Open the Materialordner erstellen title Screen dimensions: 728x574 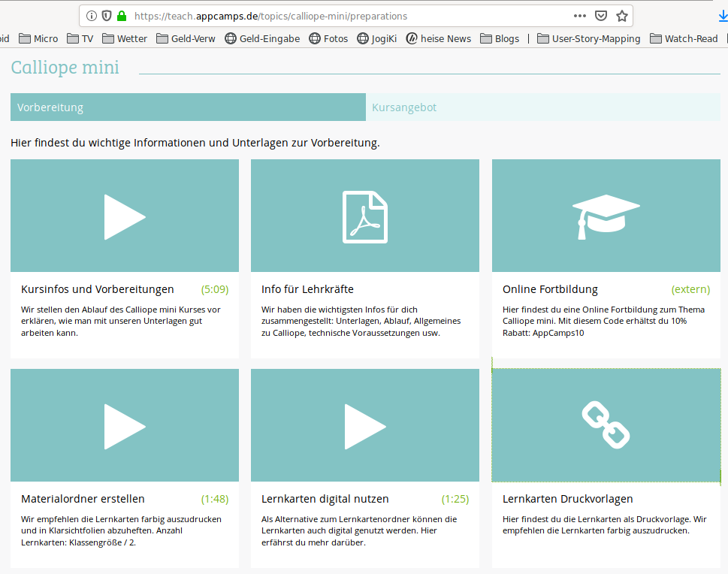pyautogui.click(x=83, y=499)
